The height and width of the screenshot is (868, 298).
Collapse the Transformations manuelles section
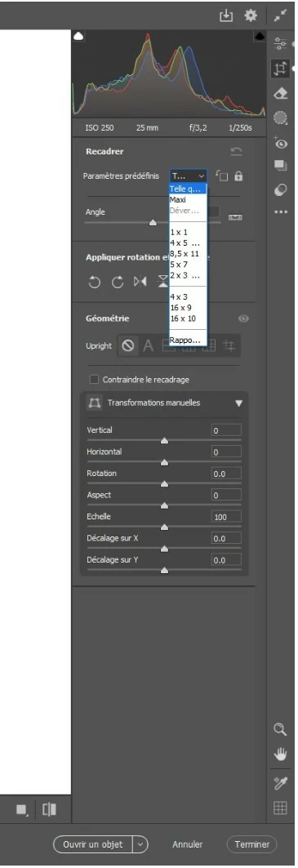[x=238, y=403]
